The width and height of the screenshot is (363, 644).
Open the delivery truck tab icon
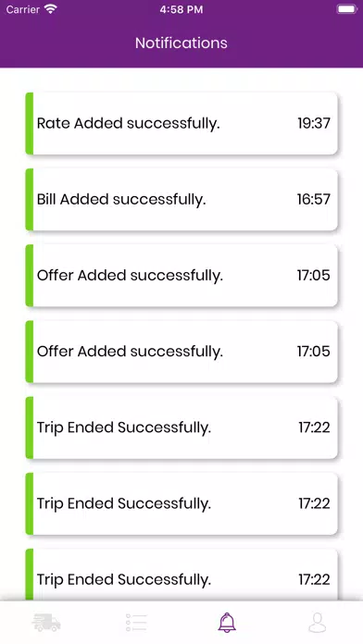click(x=46, y=623)
